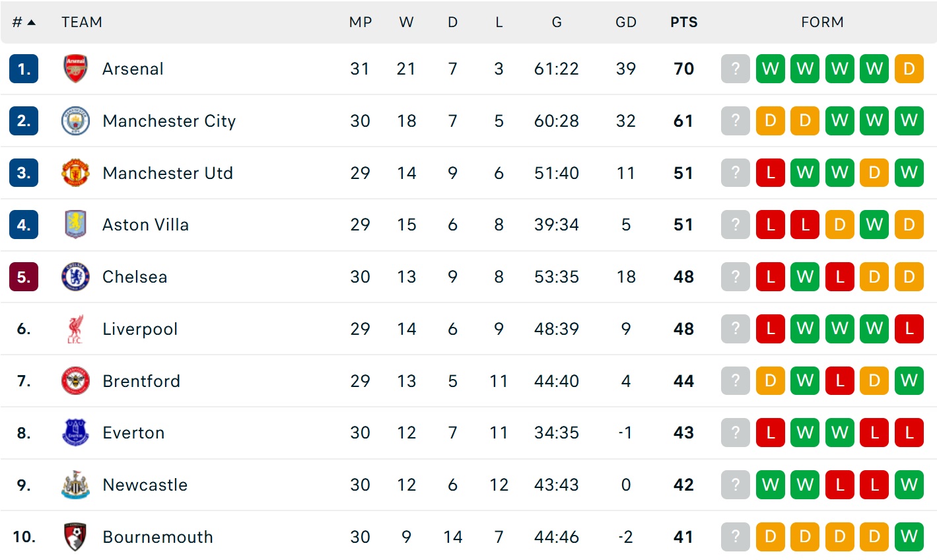Click the Manchester City crest icon

tap(75, 121)
